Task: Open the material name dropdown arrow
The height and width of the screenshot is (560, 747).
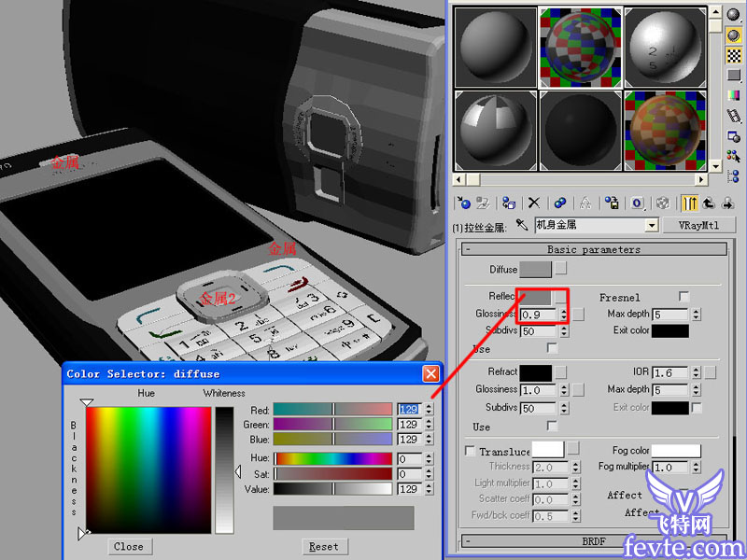Action: pyautogui.click(x=652, y=225)
